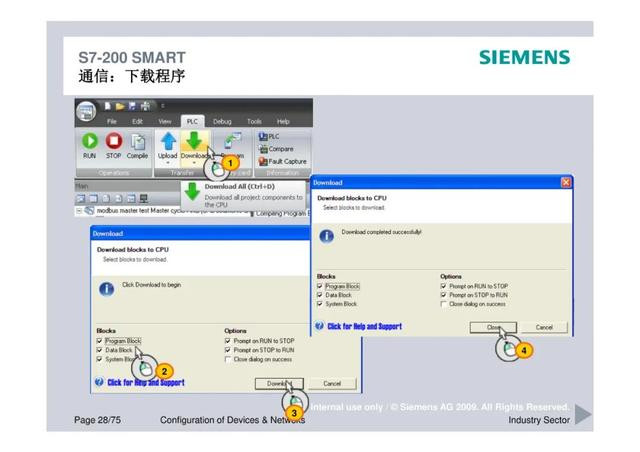Image resolution: width=640 pixels, height=452 pixels.
Task: Toggle System Block in the left Download dialog
Action: 100,359
